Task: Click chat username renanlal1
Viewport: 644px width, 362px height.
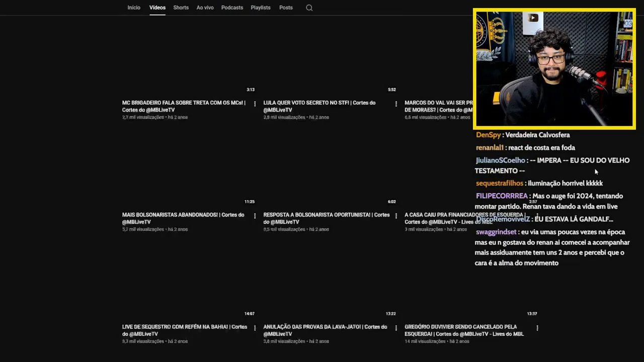Action: coord(490,148)
